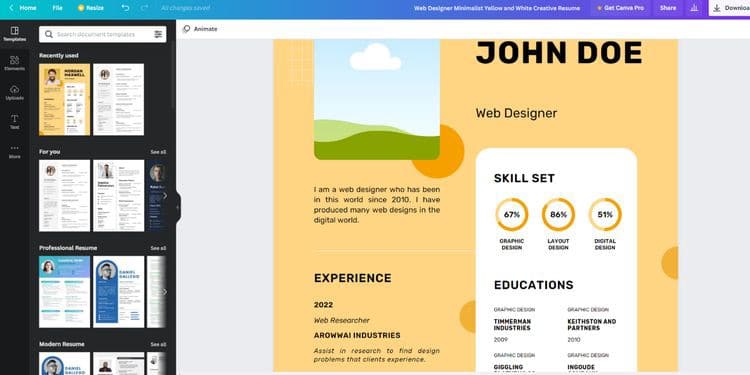750x375 pixels.
Task: Click the Share button
Action: [668, 8]
